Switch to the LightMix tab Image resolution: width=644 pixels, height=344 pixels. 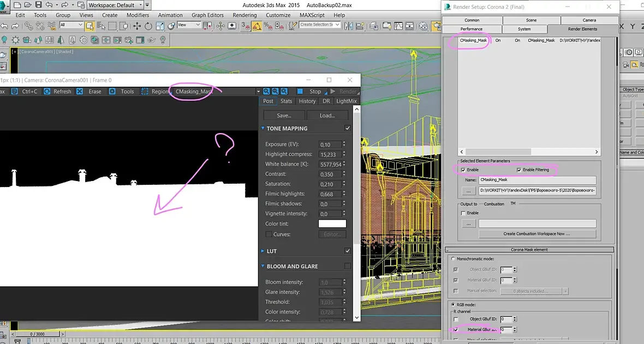(346, 101)
